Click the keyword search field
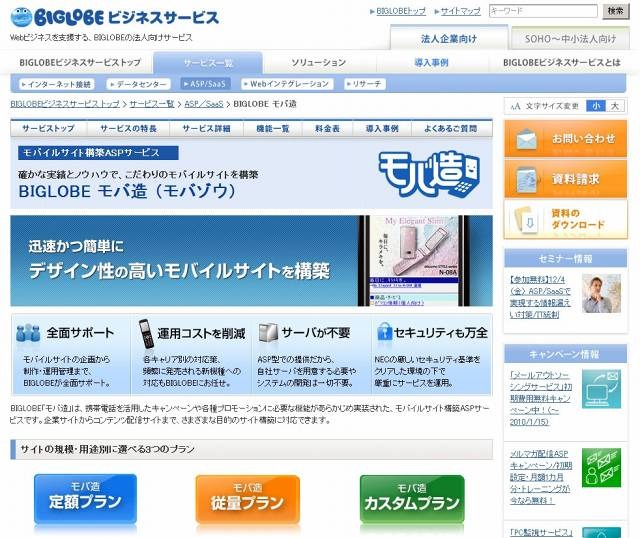Viewport: 640px width, 538px height. coord(543,11)
